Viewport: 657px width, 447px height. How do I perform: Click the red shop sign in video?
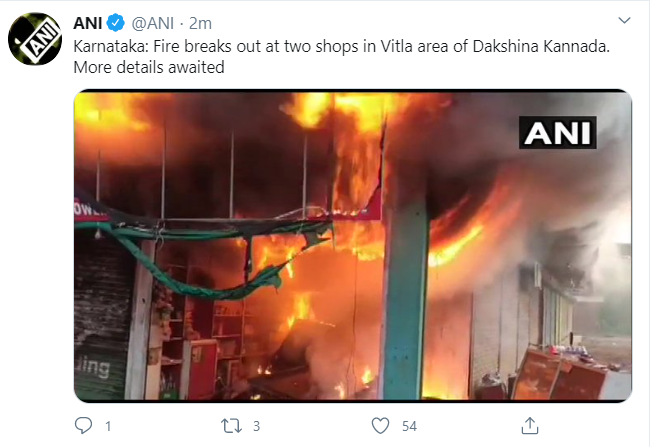coord(91,209)
